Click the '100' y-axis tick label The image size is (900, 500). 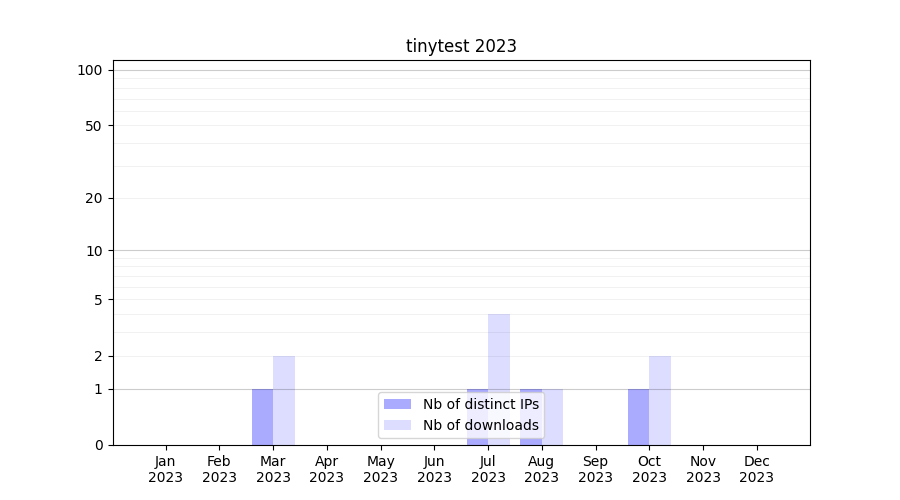point(90,70)
